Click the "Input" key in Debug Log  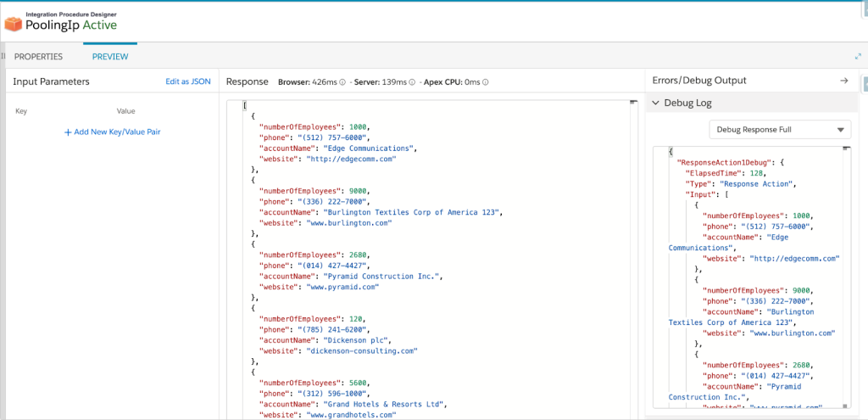click(699, 194)
